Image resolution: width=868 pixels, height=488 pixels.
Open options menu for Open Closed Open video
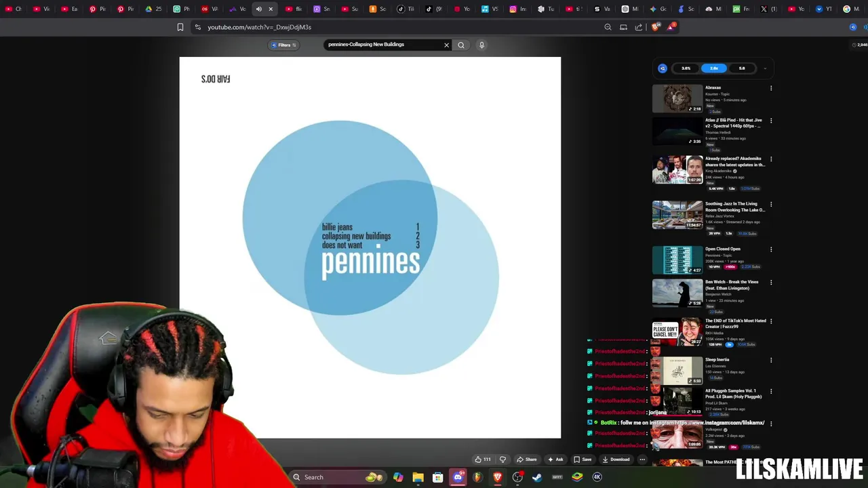coord(771,249)
